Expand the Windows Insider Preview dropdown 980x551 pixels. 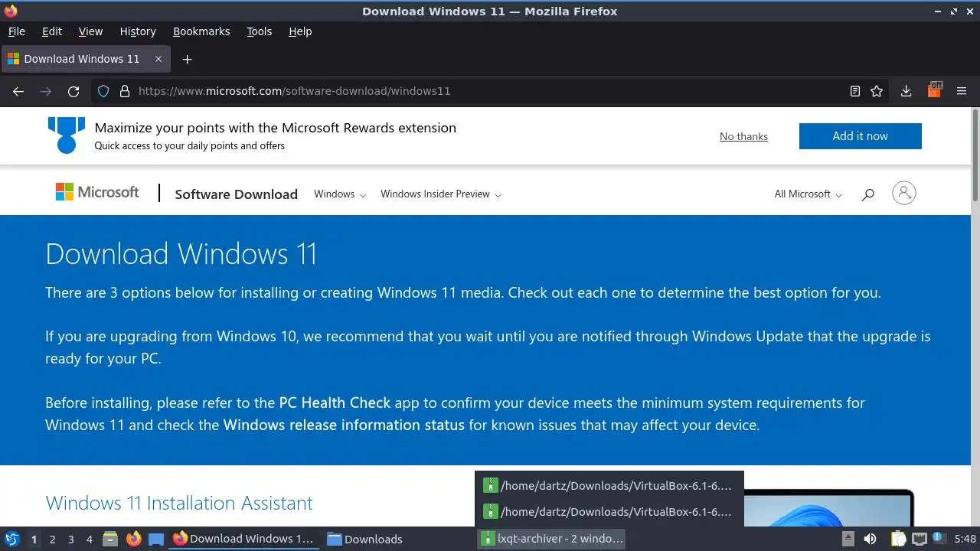click(x=441, y=194)
